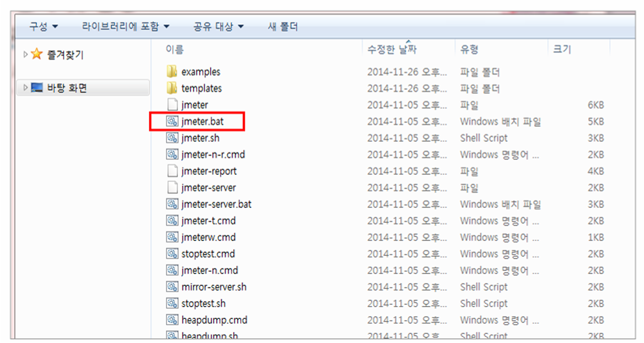The image size is (644, 343).
Task: Click the jmeter-server.bat file icon
Action: point(172,203)
